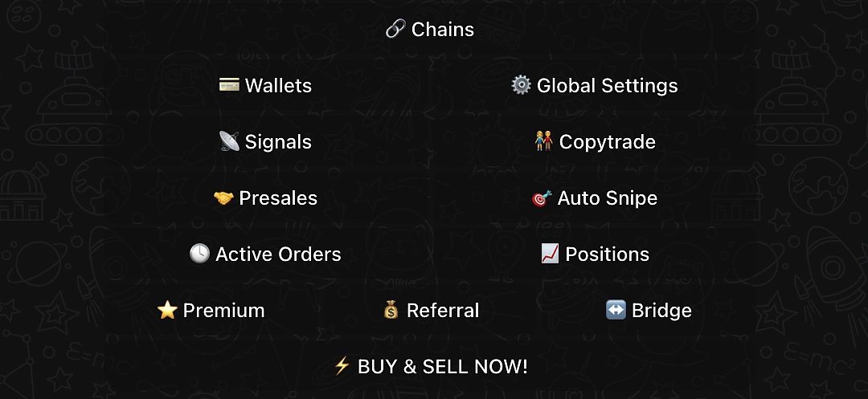Click the satellite dish Signals icon
This screenshot has height=399, width=868.
coord(229,141)
